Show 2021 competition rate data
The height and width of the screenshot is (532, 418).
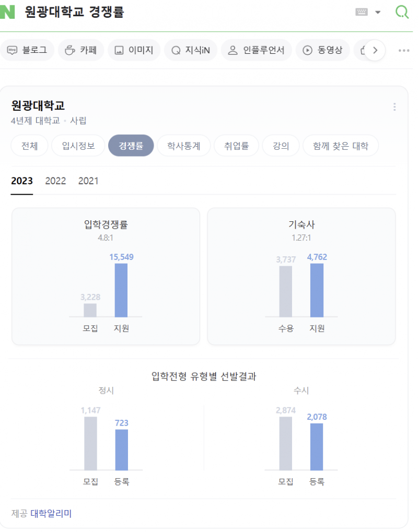(88, 181)
